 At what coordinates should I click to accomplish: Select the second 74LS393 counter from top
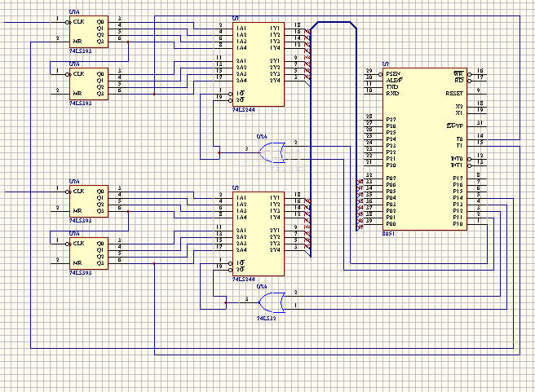point(88,82)
